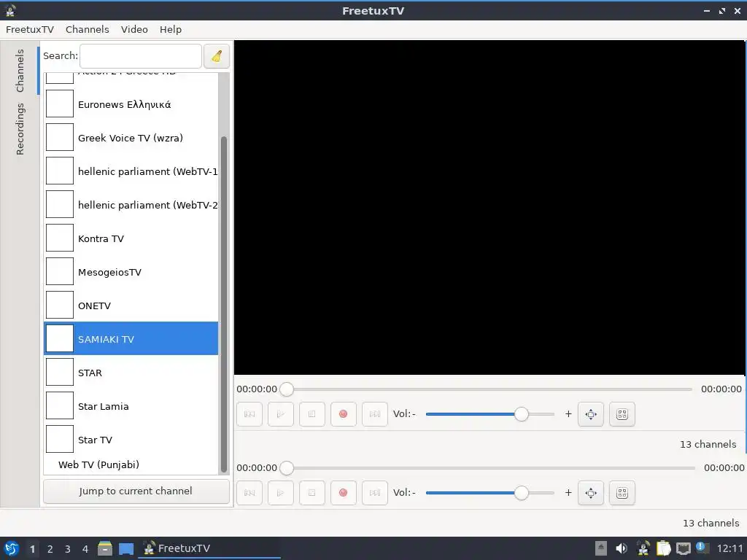
Task: Open the volume speaker tray icon
Action: click(622, 548)
